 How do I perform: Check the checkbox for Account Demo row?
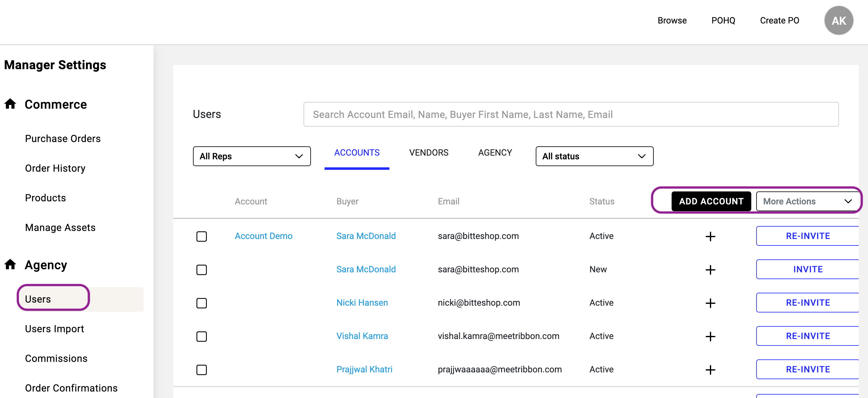pos(202,237)
